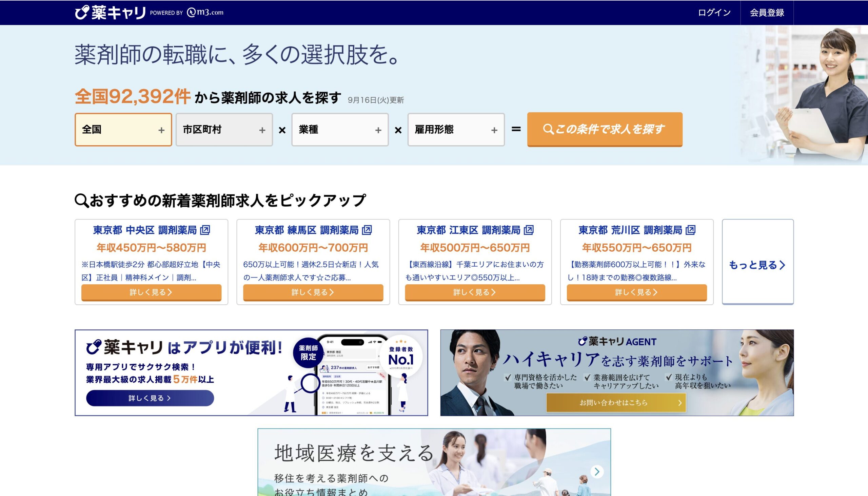Open the 東京都 江東区 調剤薬局 job title
This screenshot has height=496, width=868.
[468, 230]
